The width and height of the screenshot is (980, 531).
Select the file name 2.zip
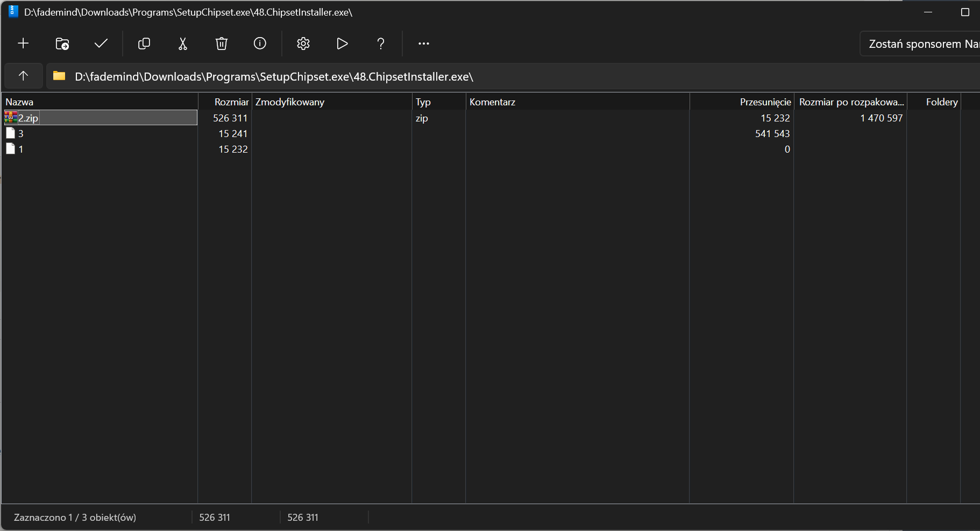coord(29,118)
